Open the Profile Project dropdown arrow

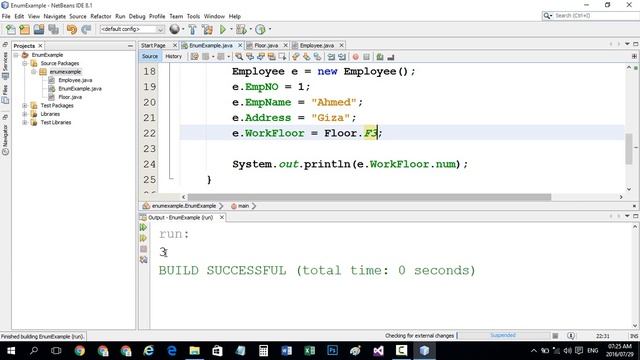pos(270,29)
